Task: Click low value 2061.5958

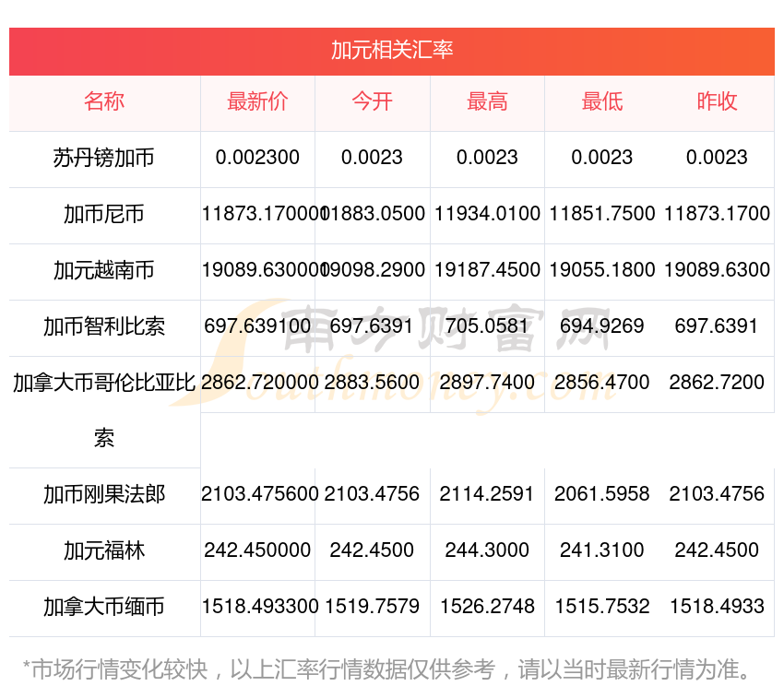Action: [602, 494]
